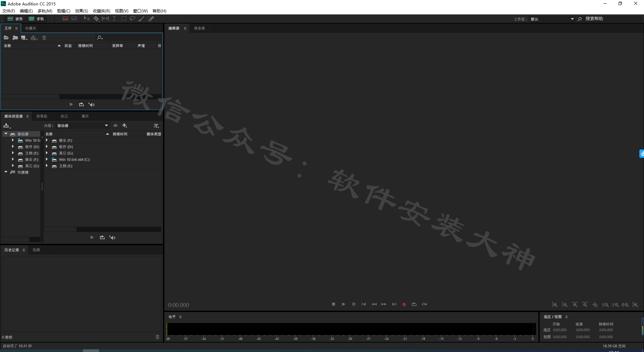Screen dimensions: 644x352
Task: Expand Win 10 Ent x64 (C:) in file list
Action: tap(47, 159)
